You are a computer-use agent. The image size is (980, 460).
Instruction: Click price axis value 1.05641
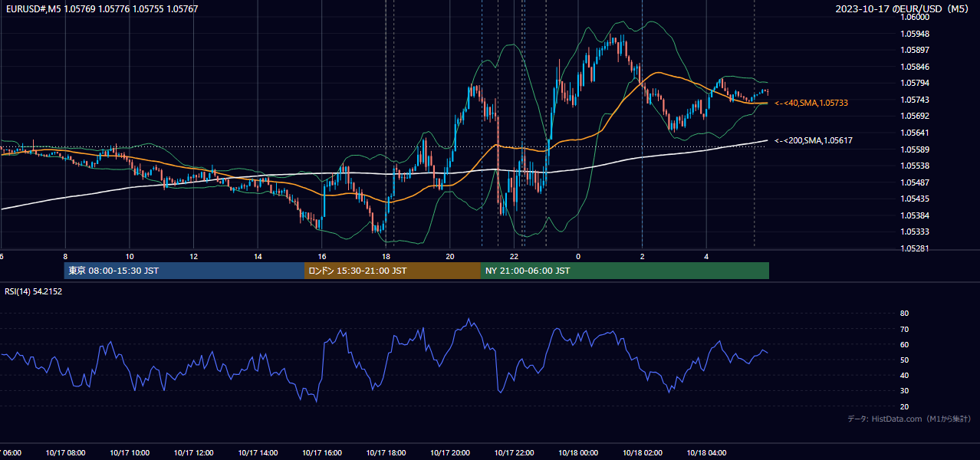pos(914,133)
